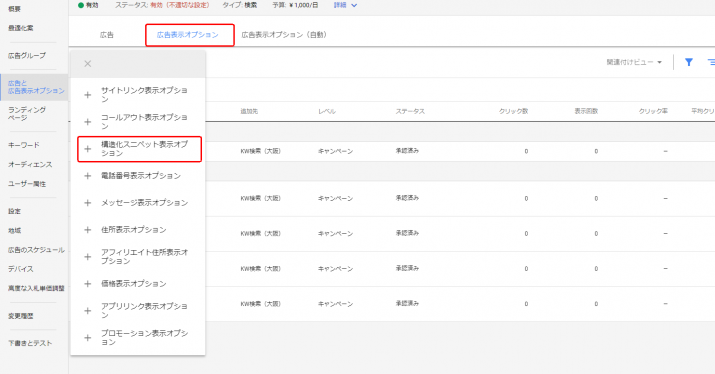The width and height of the screenshot is (715, 374).
Task: Open the 広告表示オプション（自動）tab
Action: pyautogui.click(x=284, y=35)
